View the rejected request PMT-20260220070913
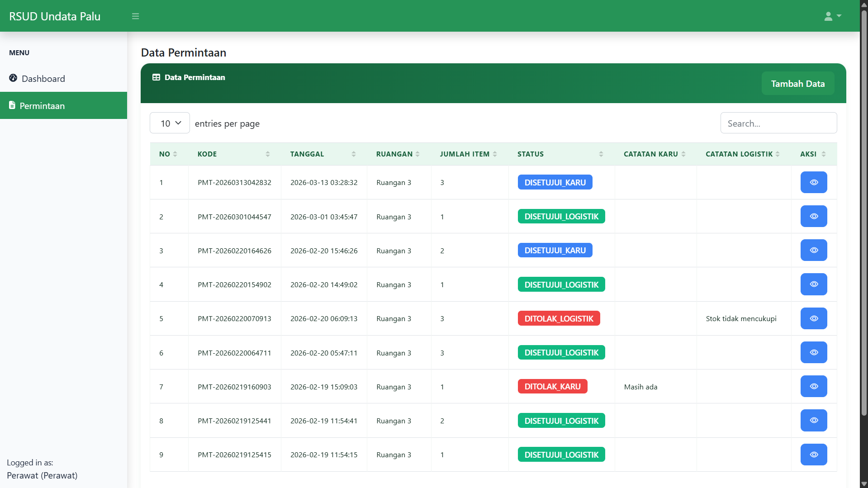Screen dimensions: 868x488 point(813,318)
